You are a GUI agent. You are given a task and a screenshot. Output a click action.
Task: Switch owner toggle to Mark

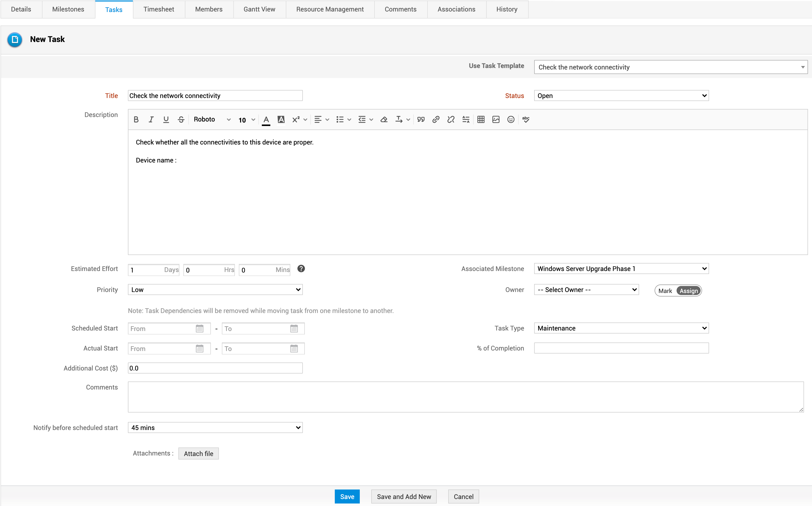pos(665,291)
